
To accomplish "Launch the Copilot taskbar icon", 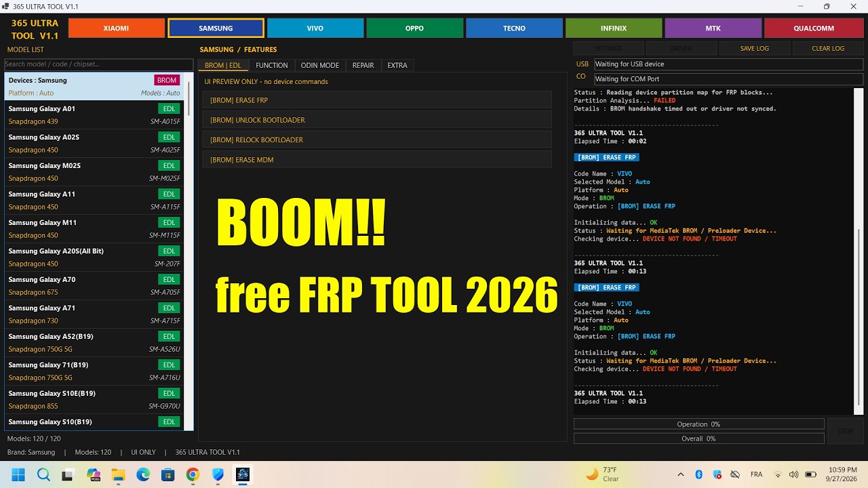I will pos(94,474).
